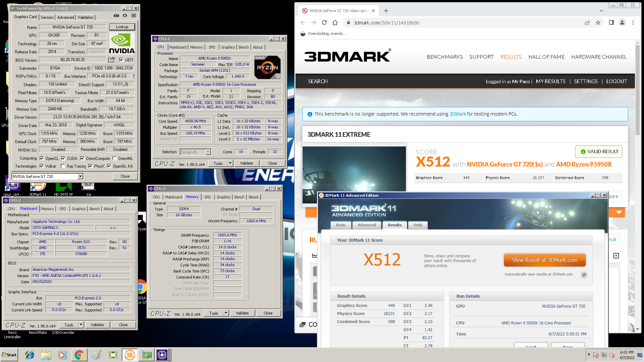Click LOGOUT on the 3DMark site
The image size is (644, 362).
(x=616, y=81)
